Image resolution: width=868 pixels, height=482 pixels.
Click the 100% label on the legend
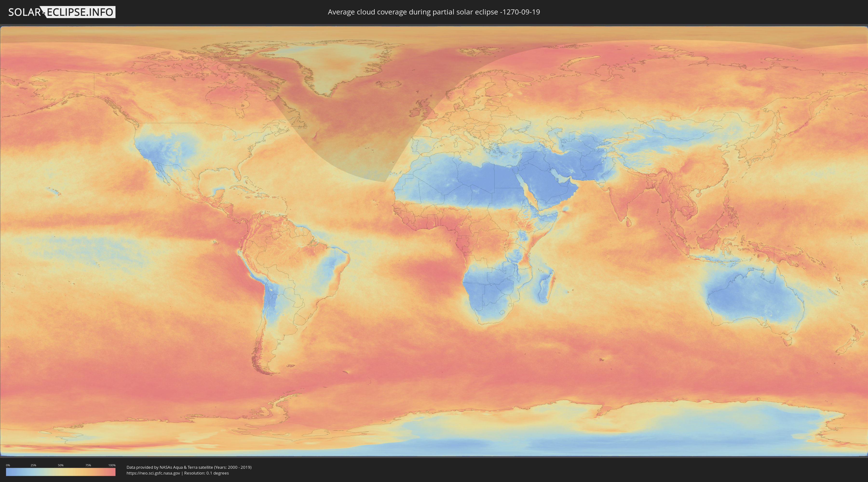pos(112,465)
